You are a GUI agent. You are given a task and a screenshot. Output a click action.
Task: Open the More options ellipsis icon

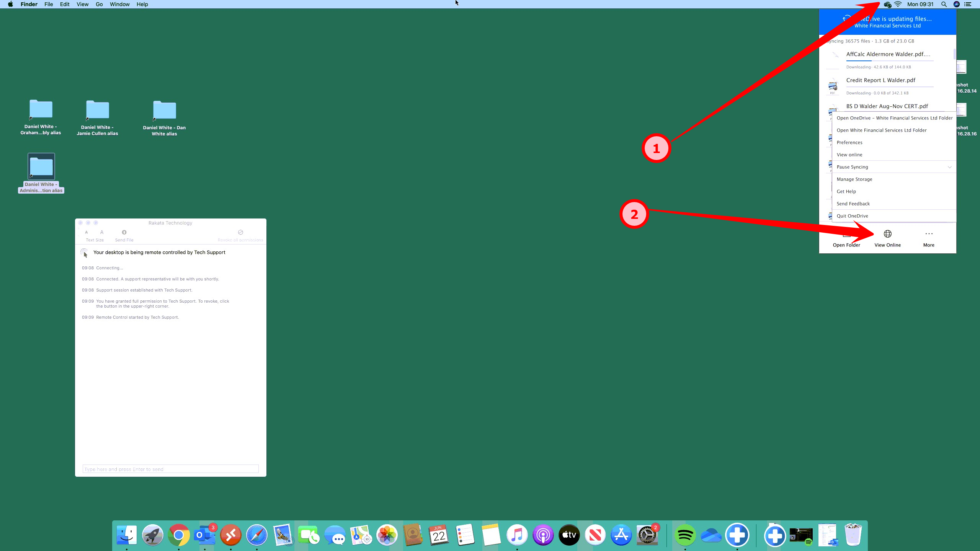(929, 234)
